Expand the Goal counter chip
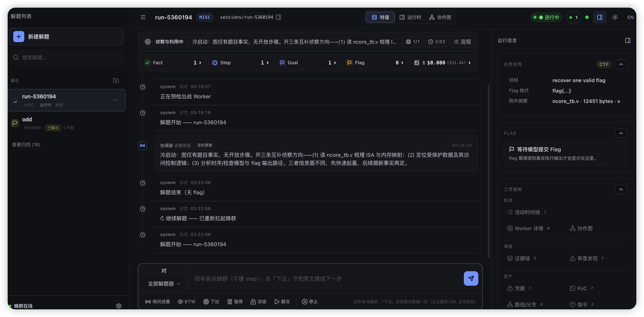 tap(308, 63)
